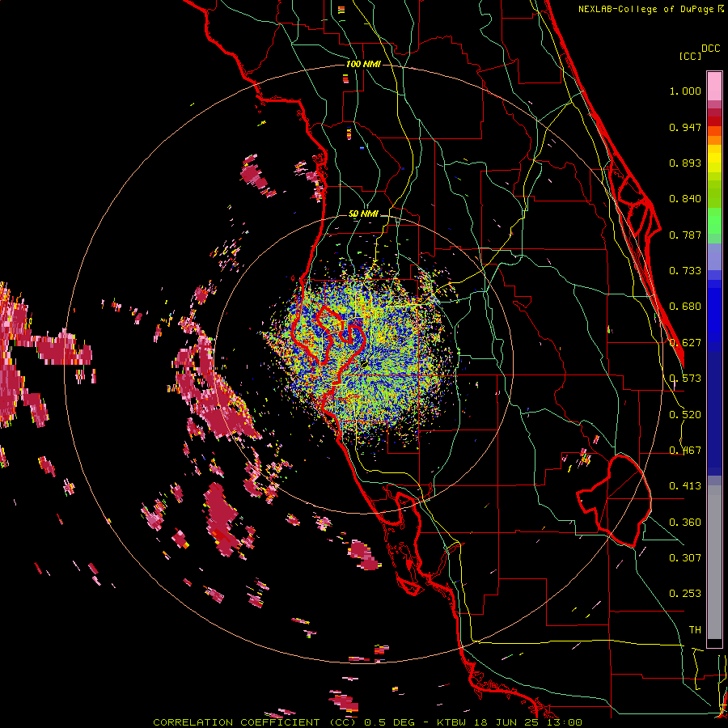
Task: Click the CORRELATION COEFFICIENT (CC) caption text
Action: 255,722
